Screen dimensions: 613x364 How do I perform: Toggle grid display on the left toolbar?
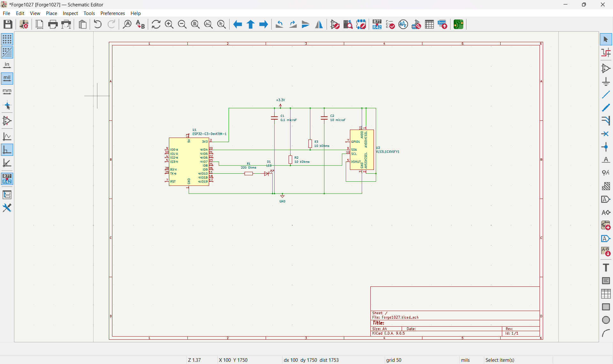tap(7, 39)
